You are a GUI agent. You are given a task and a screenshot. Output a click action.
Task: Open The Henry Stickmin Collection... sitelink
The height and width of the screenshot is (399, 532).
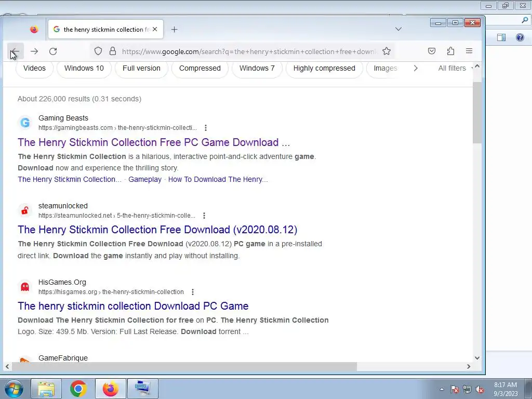pyautogui.click(x=70, y=179)
